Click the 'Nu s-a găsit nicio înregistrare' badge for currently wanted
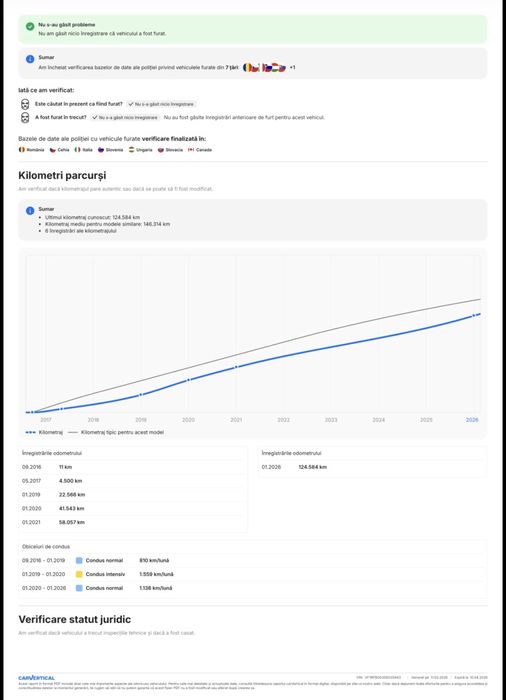 click(161, 104)
